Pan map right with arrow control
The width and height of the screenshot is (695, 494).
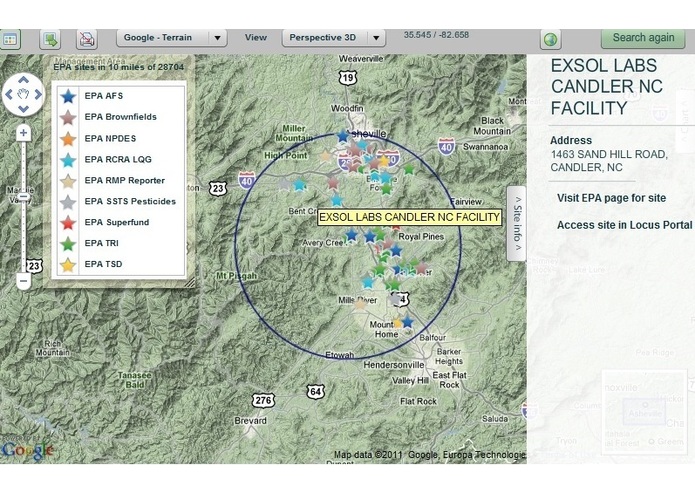pos(38,94)
